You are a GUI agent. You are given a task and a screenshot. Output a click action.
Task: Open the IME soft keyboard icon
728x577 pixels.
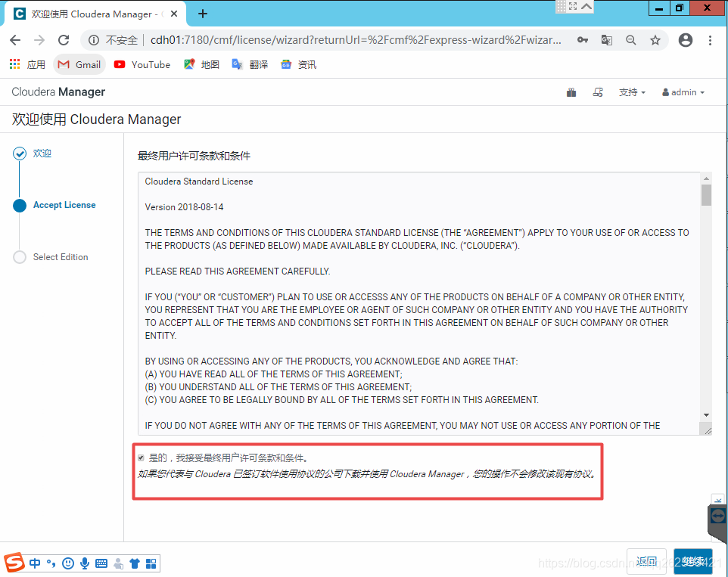(x=101, y=563)
